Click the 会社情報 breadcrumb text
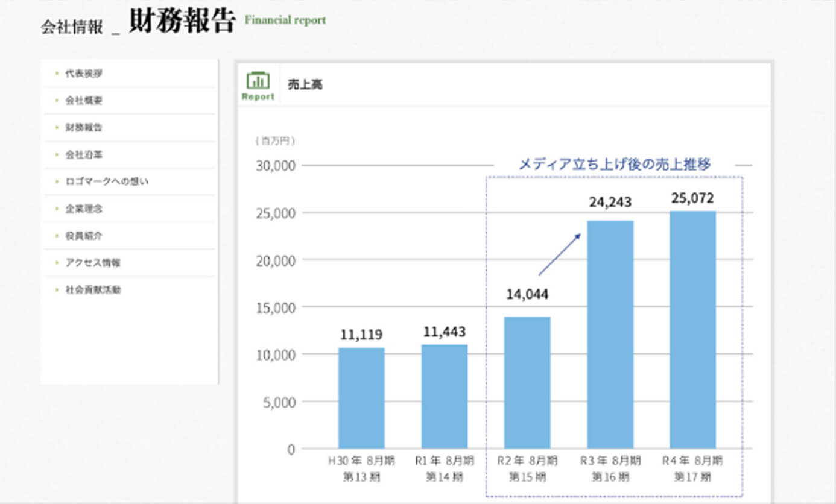Viewport: 836px width, 504px height. 72,27
